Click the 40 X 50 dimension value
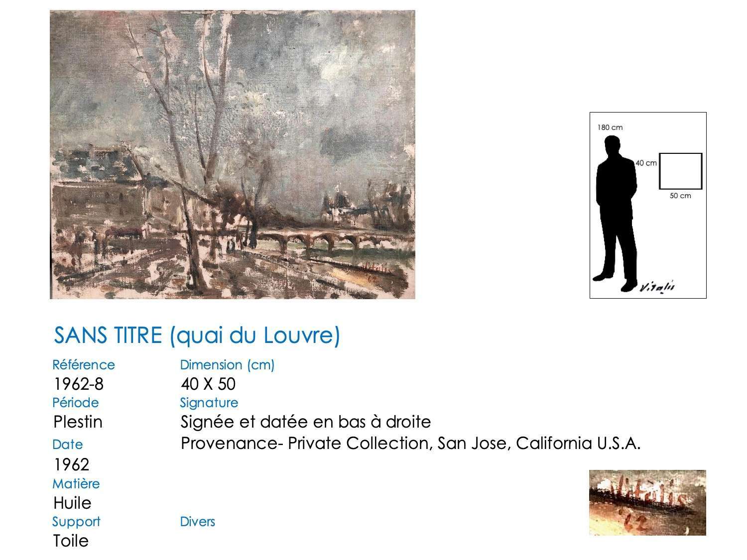 [x=208, y=384]
